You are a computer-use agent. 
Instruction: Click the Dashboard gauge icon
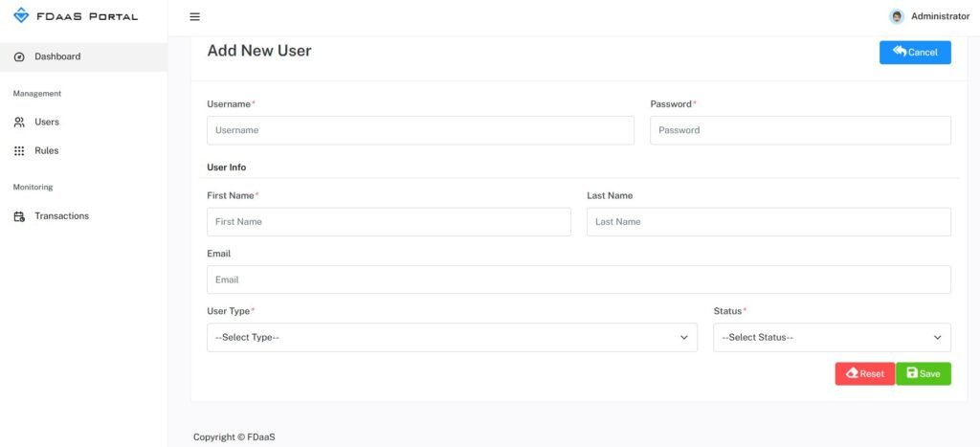click(19, 57)
